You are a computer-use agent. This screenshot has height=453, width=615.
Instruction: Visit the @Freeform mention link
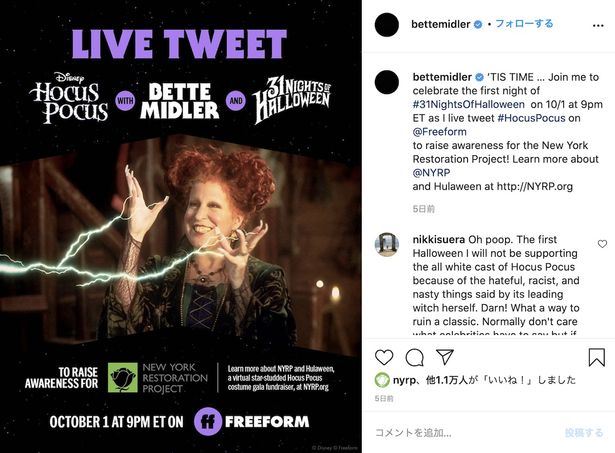(x=439, y=132)
